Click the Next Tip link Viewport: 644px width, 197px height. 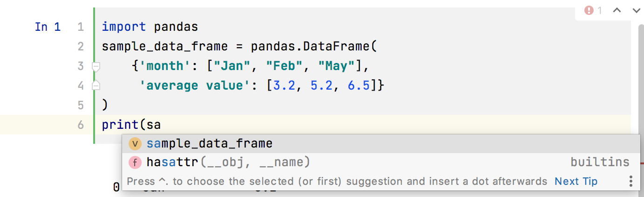pyautogui.click(x=576, y=181)
